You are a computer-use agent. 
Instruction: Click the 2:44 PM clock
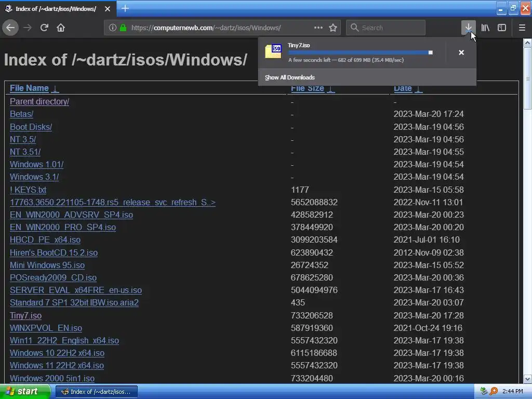(513, 392)
